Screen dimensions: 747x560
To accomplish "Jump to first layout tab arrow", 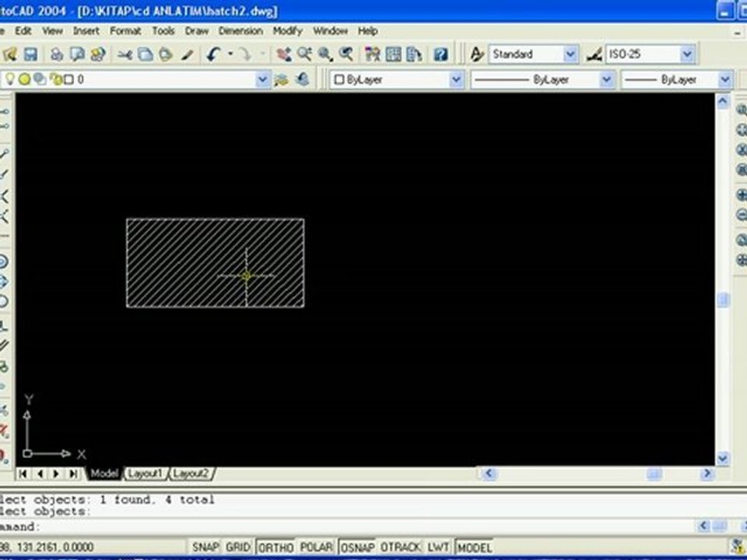I will pos(23,474).
